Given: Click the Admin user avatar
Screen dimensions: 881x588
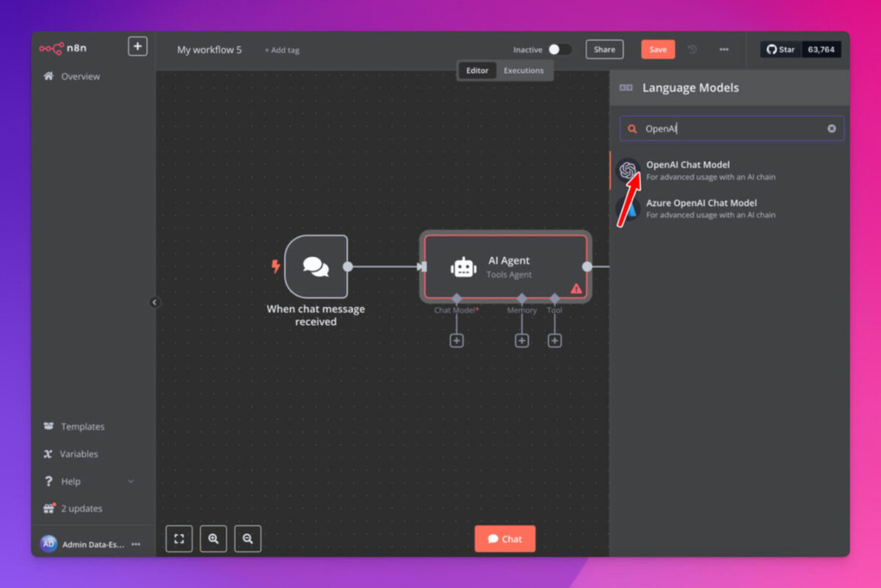Looking at the screenshot, I should 48,544.
